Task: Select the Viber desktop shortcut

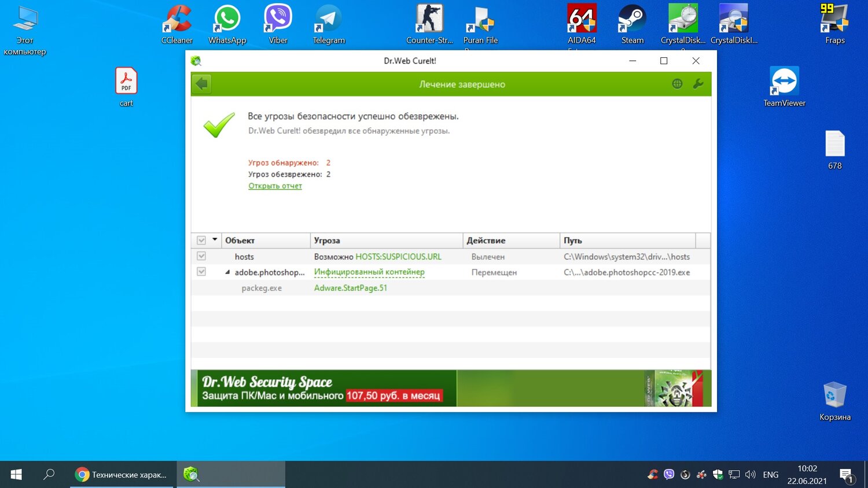Action: coord(278,24)
